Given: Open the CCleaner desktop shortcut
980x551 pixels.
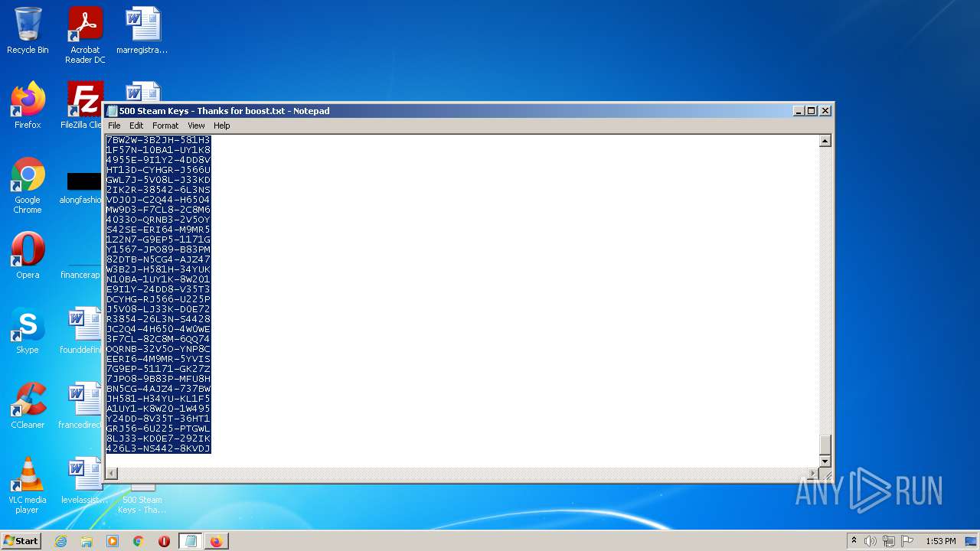Looking at the screenshot, I should coord(28,406).
